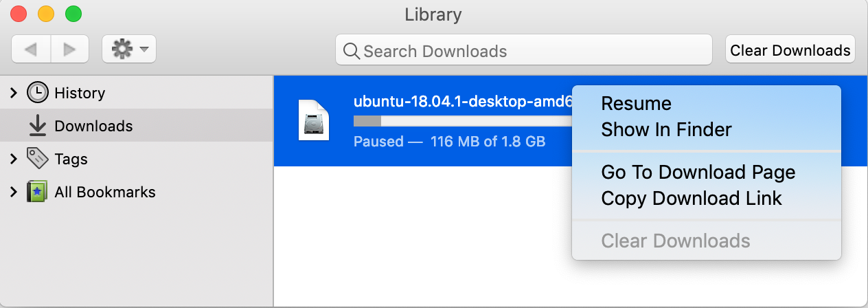Expand the All Bookmarks tree item
This screenshot has height=308, width=868.
pos(13,192)
